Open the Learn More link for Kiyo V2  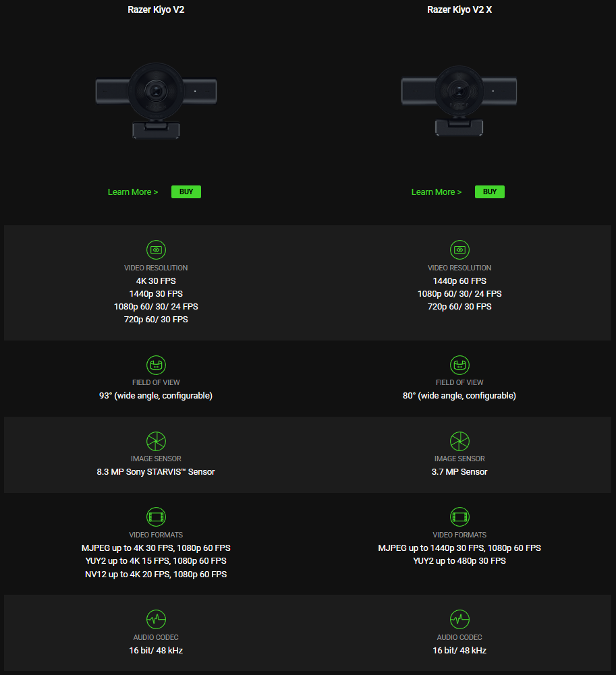click(x=132, y=192)
